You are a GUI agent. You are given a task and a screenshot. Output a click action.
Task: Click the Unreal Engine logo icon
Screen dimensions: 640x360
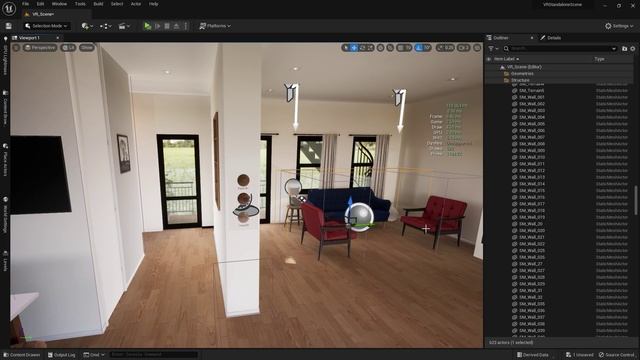[x=9, y=8]
